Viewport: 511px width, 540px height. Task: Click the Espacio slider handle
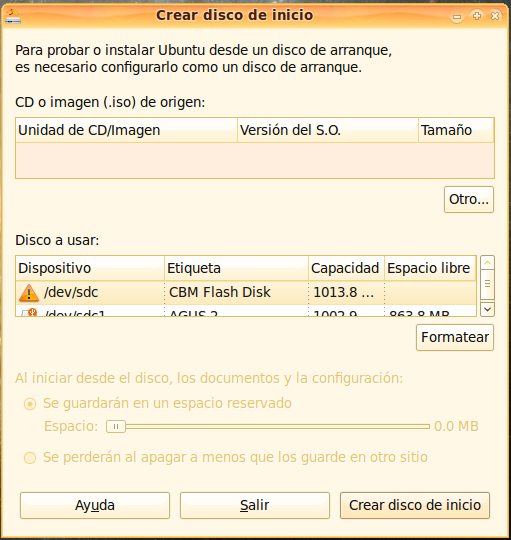click(116, 427)
